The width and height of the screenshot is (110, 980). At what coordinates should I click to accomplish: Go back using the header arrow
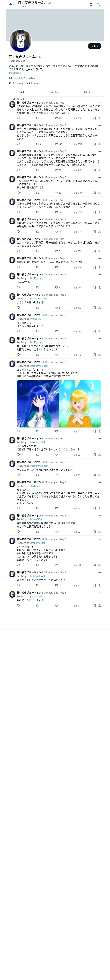point(11,5)
